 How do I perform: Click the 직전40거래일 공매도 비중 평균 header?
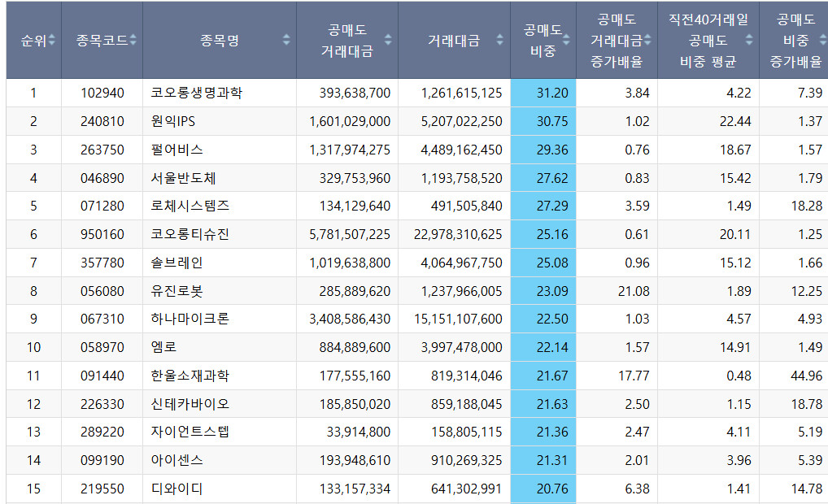point(708,41)
